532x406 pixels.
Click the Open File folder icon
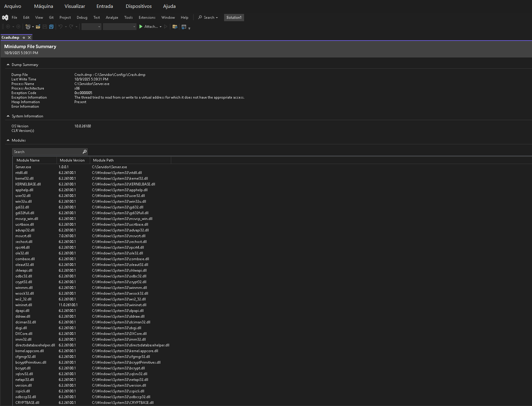pos(38,27)
